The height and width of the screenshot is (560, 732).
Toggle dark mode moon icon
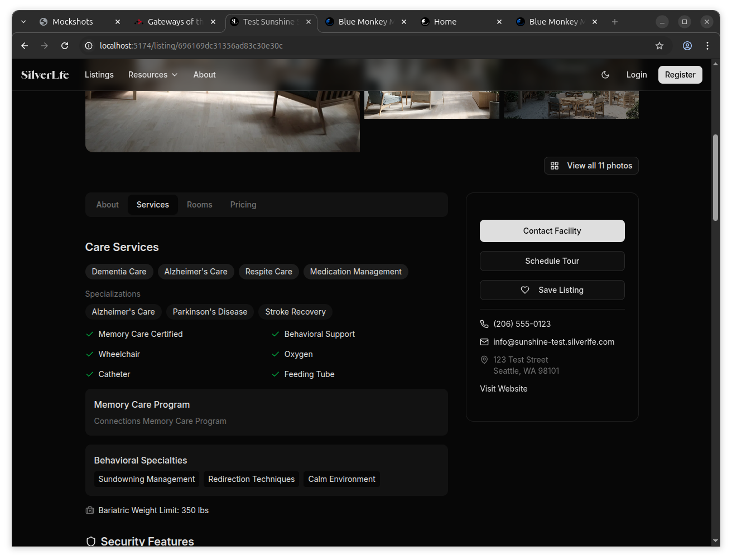(x=605, y=75)
